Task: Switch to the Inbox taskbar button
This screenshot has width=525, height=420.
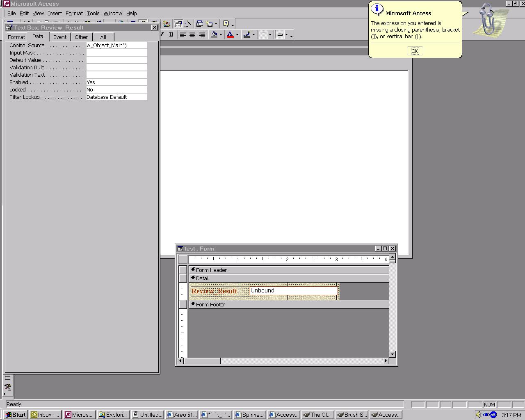Action: (x=46, y=415)
